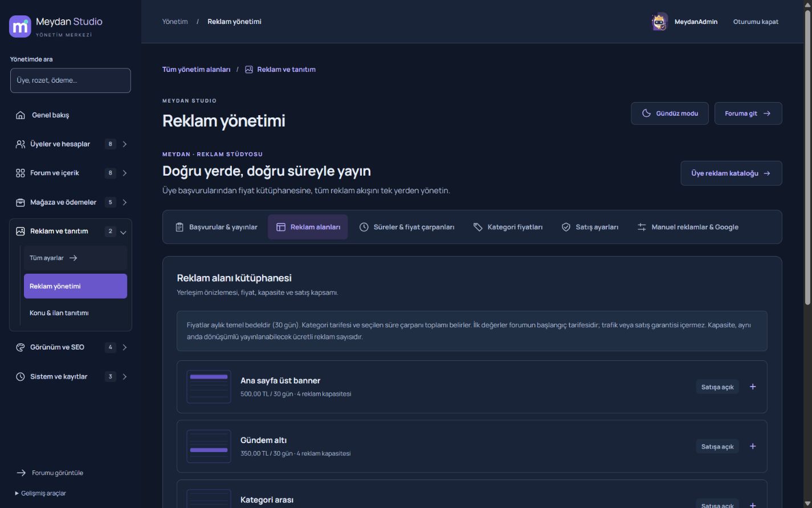Select Reklam yönetimi in the sidebar
The width and height of the screenshot is (812, 508).
pos(75,286)
